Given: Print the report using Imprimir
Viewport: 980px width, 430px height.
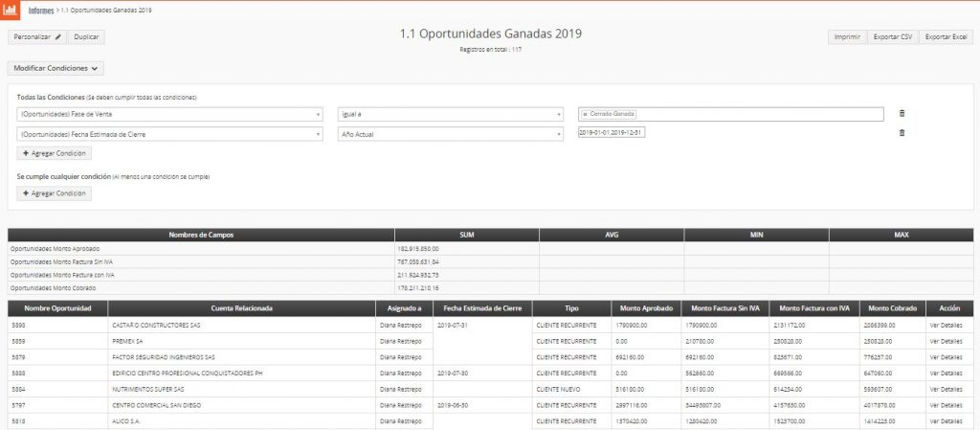Looking at the screenshot, I should pos(846,36).
